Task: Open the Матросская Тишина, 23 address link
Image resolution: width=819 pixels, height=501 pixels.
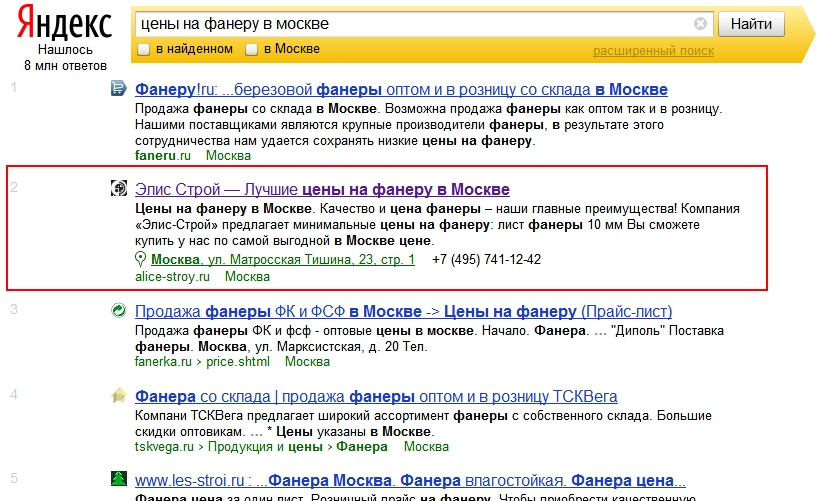Action: 283,260
